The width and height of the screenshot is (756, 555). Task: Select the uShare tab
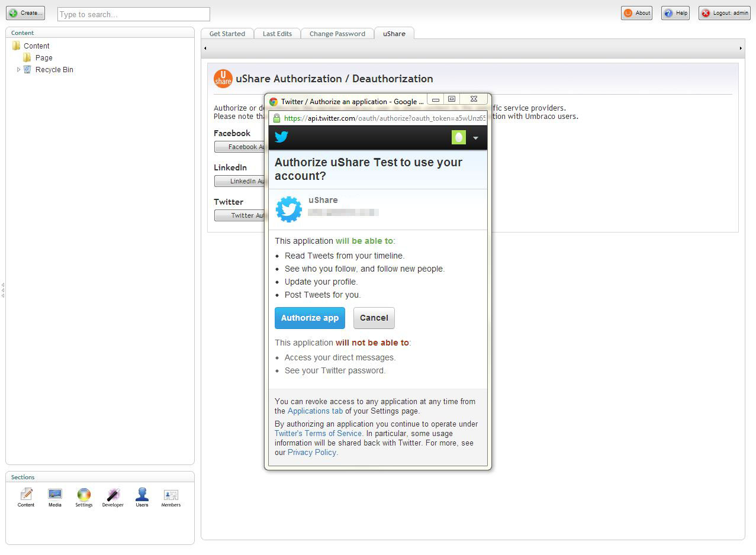click(x=394, y=34)
